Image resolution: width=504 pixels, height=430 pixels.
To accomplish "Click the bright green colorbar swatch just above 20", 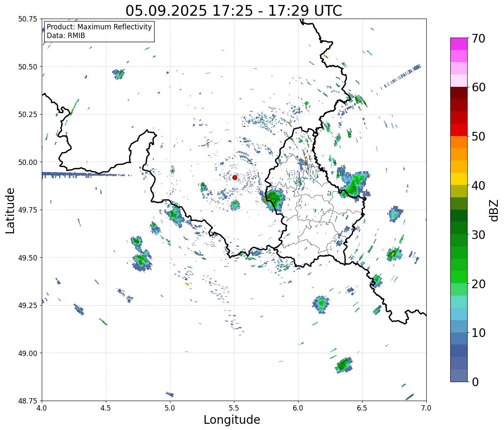I will (x=459, y=277).
